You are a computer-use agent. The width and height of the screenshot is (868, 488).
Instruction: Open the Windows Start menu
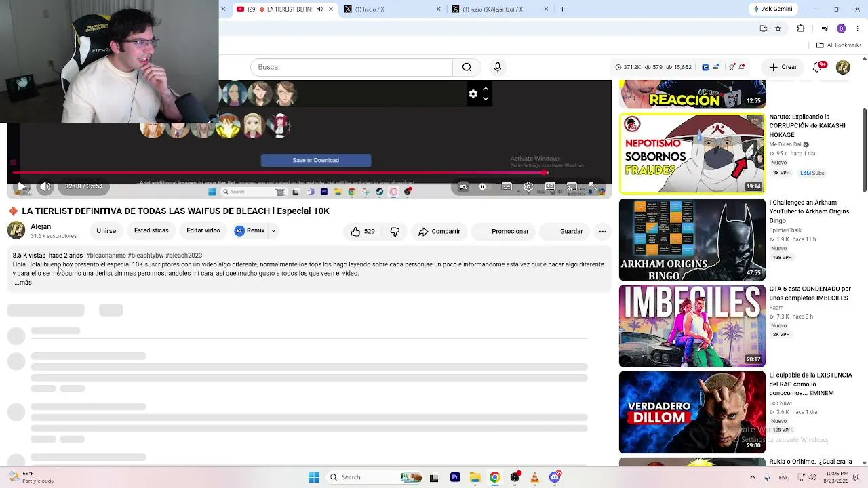pyautogui.click(x=313, y=477)
